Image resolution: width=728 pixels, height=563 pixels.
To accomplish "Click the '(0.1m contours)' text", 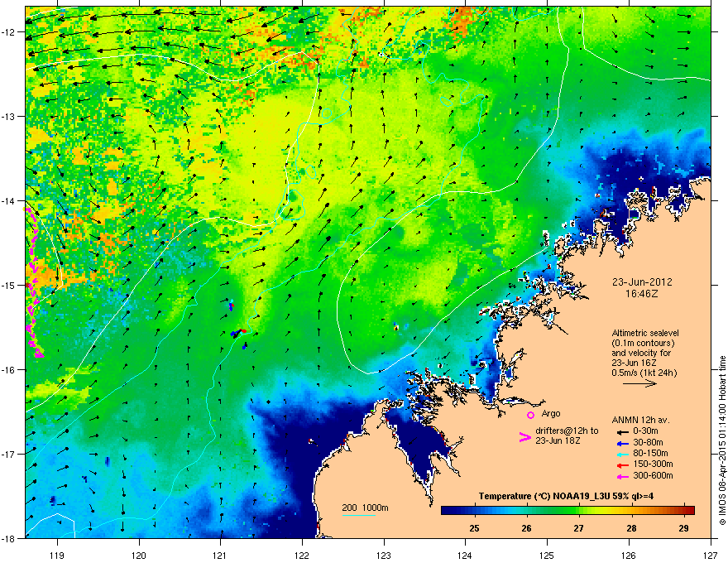I will pyautogui.click(x=643, y=344).
